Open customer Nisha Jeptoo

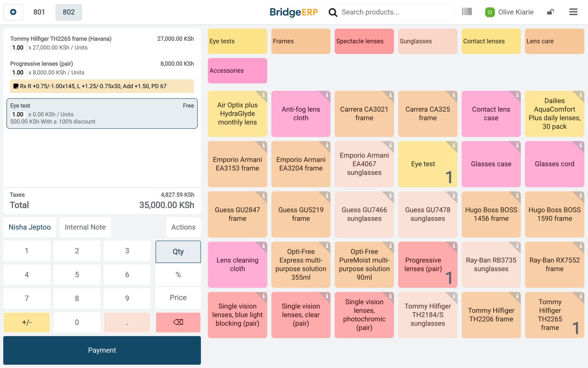pyautogui.click(x=30, y=227)
